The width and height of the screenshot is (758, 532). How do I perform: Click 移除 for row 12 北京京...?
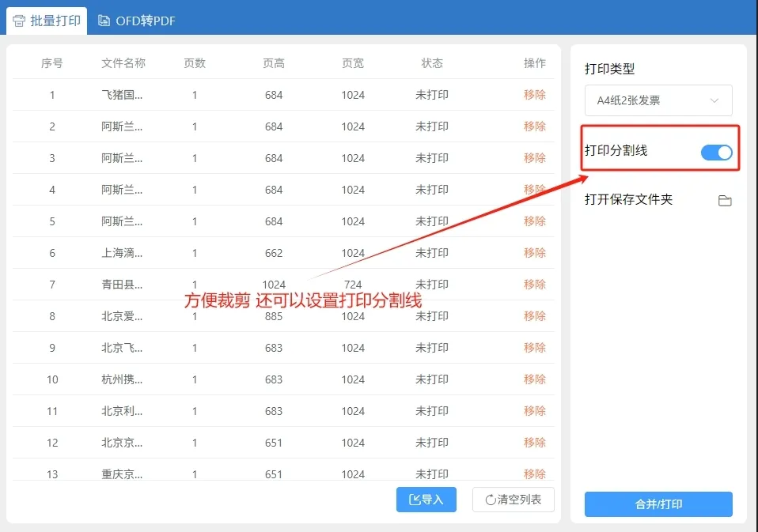[535, 443]
